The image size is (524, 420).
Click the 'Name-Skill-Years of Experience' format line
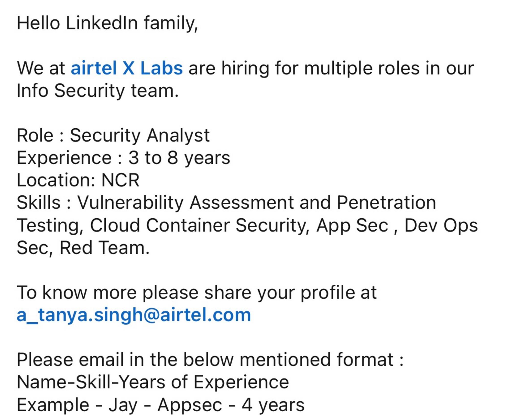click(153, 382)
